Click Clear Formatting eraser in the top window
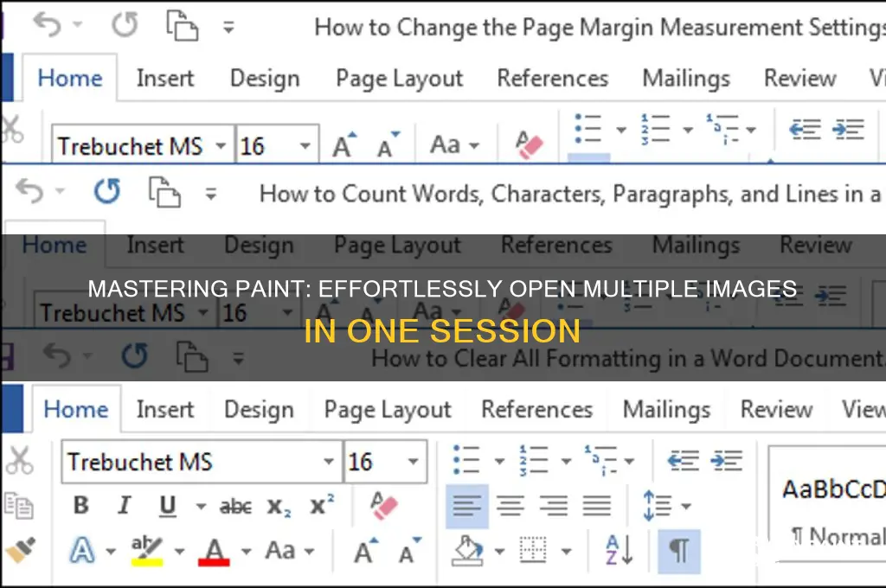The height and width of the screenshot is (588, 886). [529, 145]
